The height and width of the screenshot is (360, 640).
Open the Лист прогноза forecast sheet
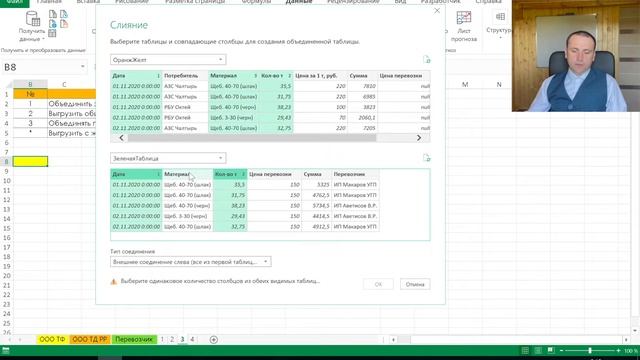[x=464, y=26]
